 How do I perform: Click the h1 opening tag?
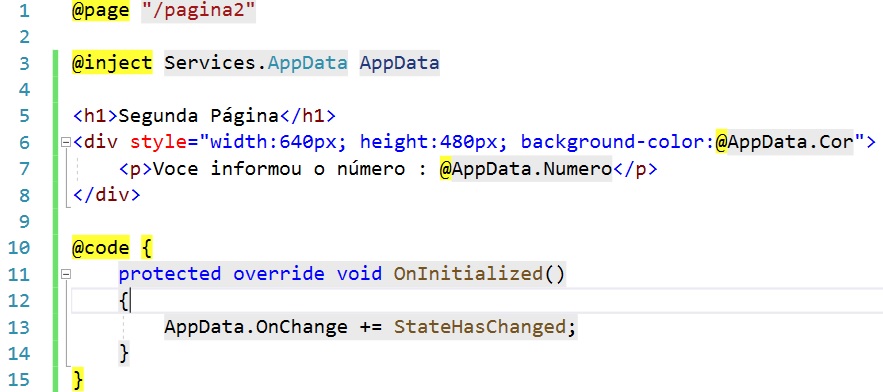point(95,116)
